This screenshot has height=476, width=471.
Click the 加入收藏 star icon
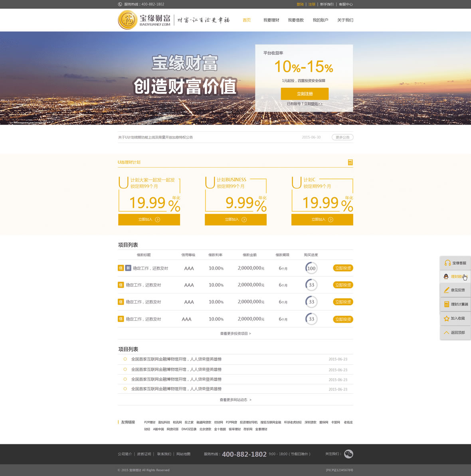(447, 318)
